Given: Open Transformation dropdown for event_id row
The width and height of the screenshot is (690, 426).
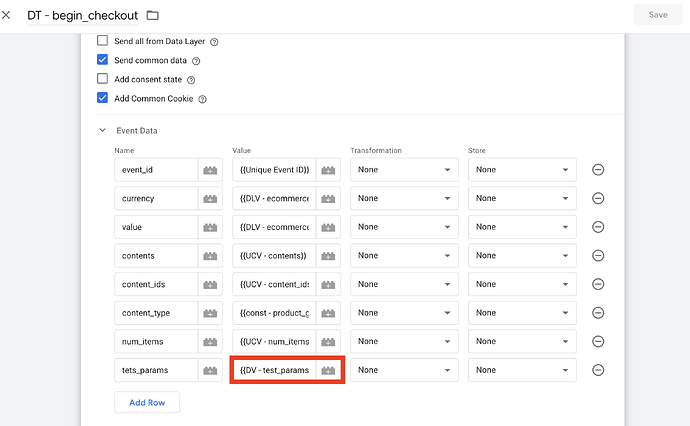Looking at the screenshot, I should click(x=404, y=170).
